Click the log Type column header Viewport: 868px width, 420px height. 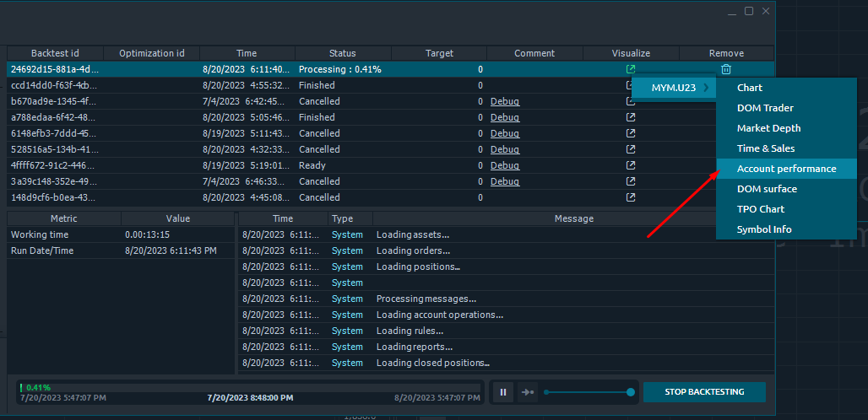(x=350, y=218)
